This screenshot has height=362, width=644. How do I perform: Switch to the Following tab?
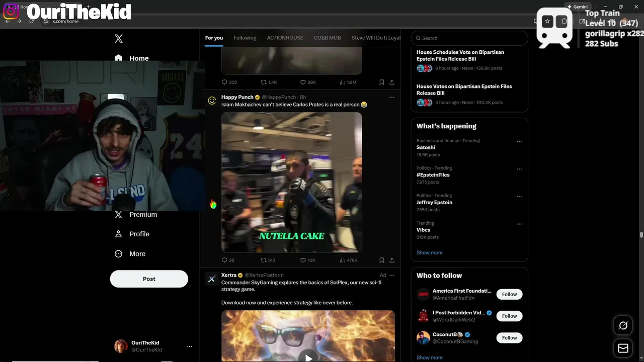pos(245,38)
